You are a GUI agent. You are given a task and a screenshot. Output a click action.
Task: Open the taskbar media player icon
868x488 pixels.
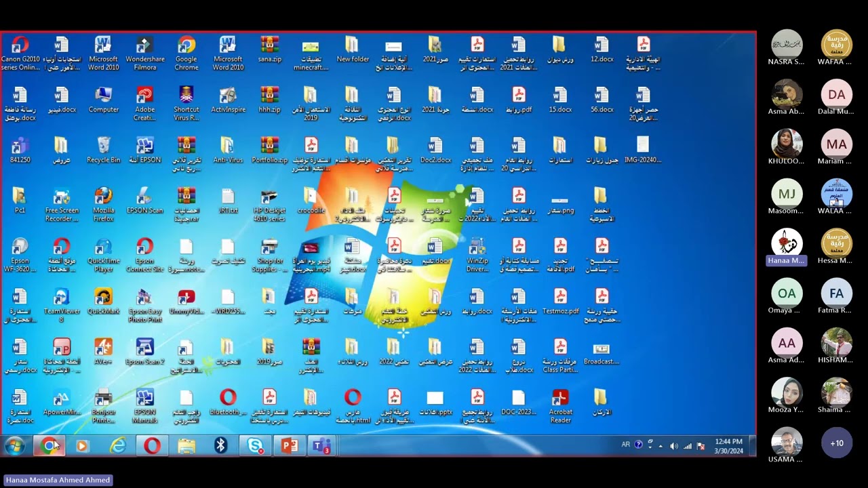click(83, 445)
